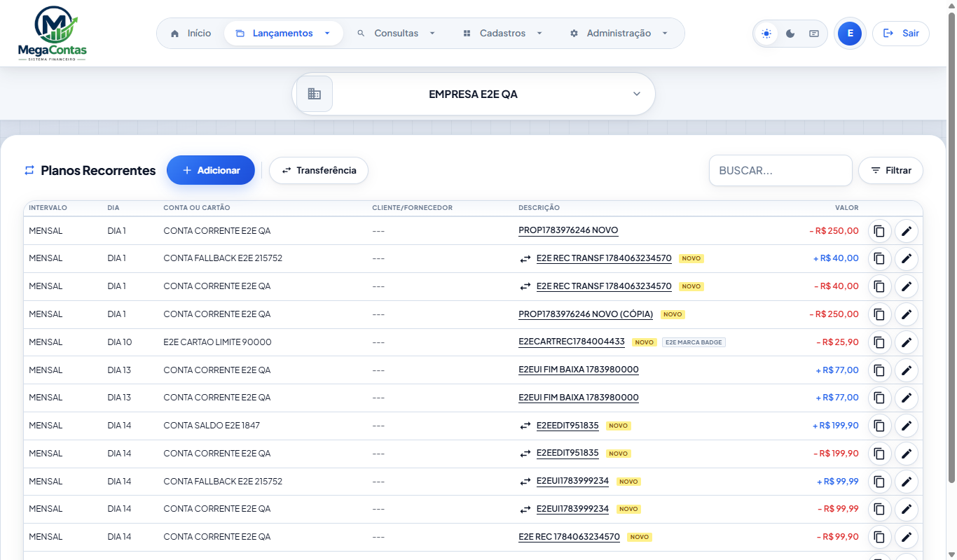Click the DESCRIÇÃO column header
The width and height of the screenshot is (957, 560).
point(539,208)
